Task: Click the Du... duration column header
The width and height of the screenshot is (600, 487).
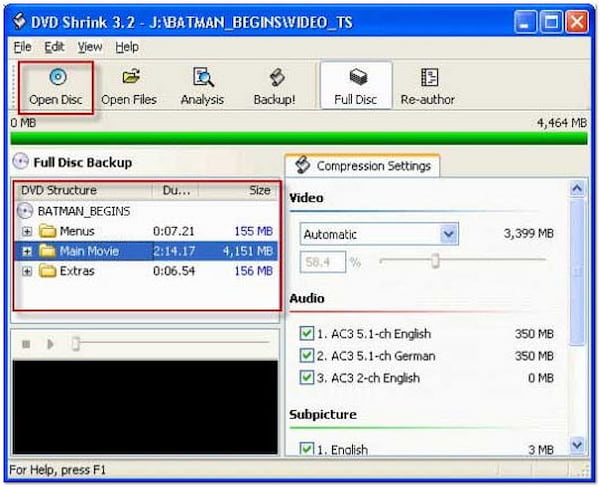Action: 176,190
